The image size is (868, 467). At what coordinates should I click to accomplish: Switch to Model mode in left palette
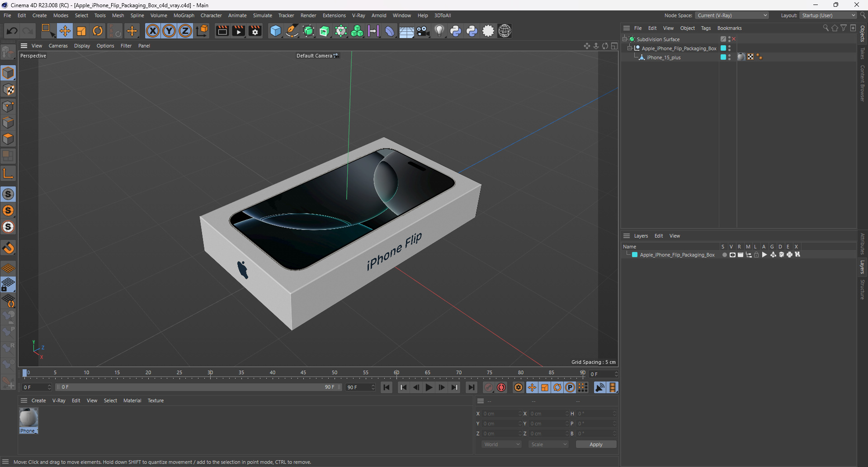[8, 73]
